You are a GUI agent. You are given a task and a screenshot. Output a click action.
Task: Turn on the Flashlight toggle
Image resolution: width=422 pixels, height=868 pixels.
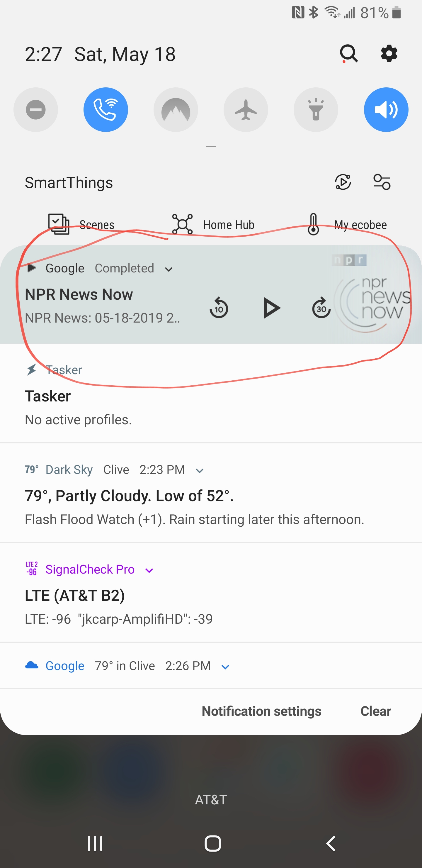(316, 110)
